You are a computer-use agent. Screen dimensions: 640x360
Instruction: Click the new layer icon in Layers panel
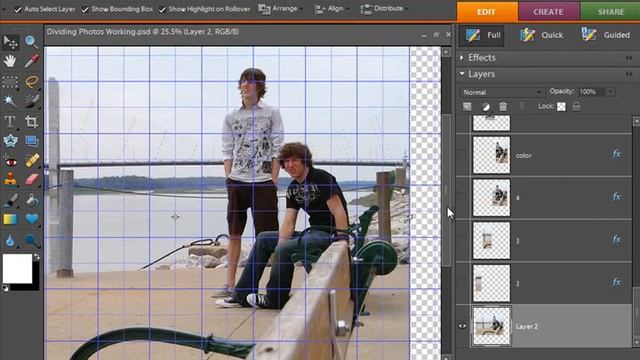pos(467,107)
